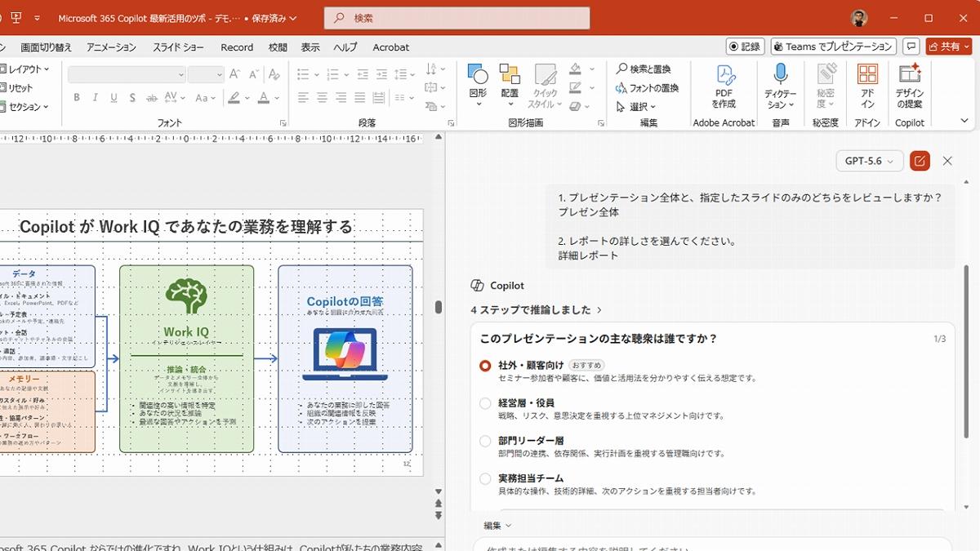Click slide title 'Copilot が Work IQ であなたの業務を理解する'

186,227
